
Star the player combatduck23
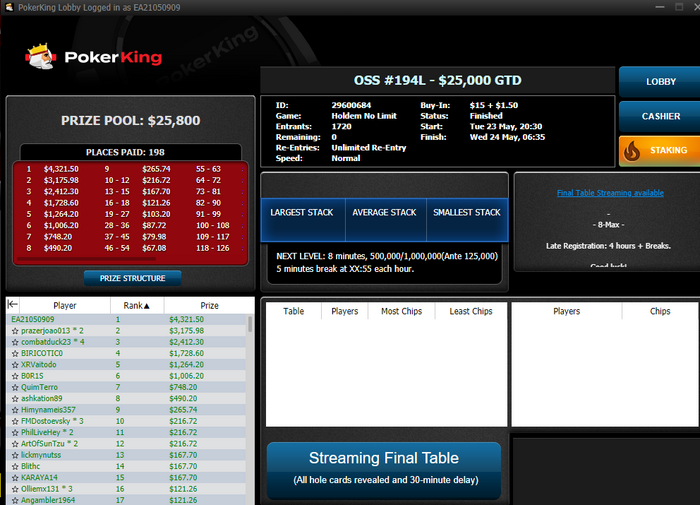click(x=15, y=342)
